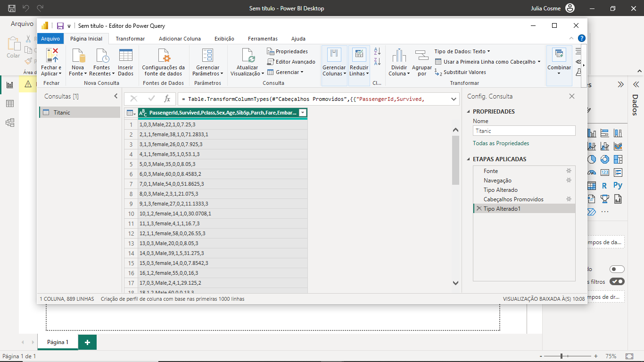644x362 pixels.
Task: Click the Nome field containing Titanic
Action: 524,131
